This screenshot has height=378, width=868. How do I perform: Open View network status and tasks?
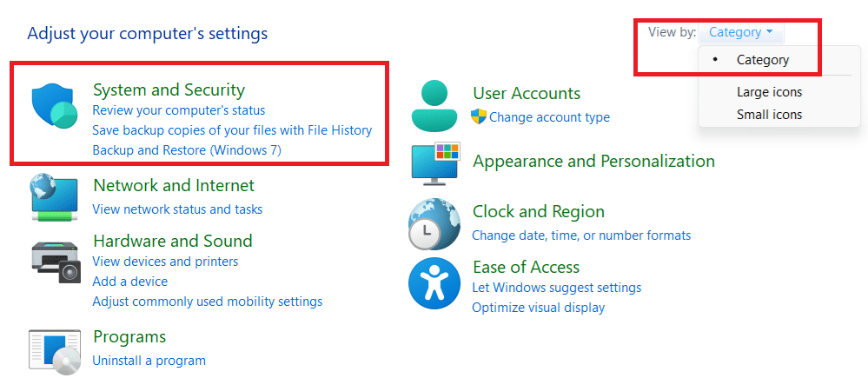[x=177, y=209]
